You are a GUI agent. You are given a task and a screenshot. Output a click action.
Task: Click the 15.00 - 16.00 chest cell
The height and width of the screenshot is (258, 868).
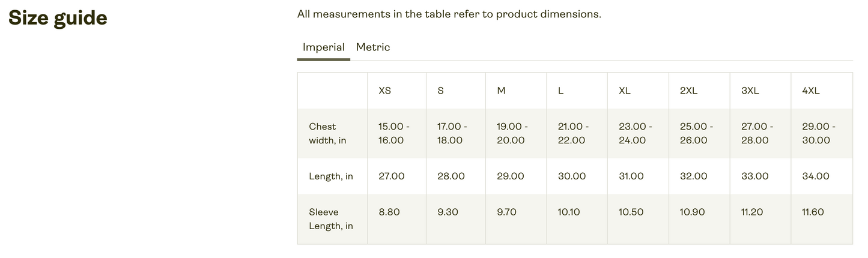click(x=393, y=133)
